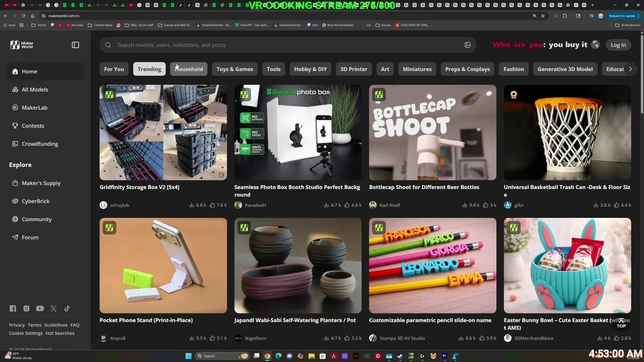Select the Tools category tab
The image size is (644, 362).
[274, 69]
